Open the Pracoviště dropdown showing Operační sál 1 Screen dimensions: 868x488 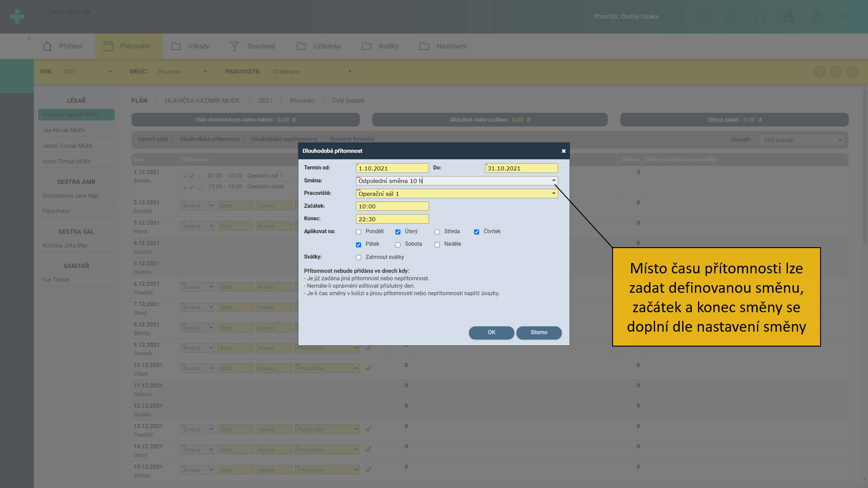[553, 193]
